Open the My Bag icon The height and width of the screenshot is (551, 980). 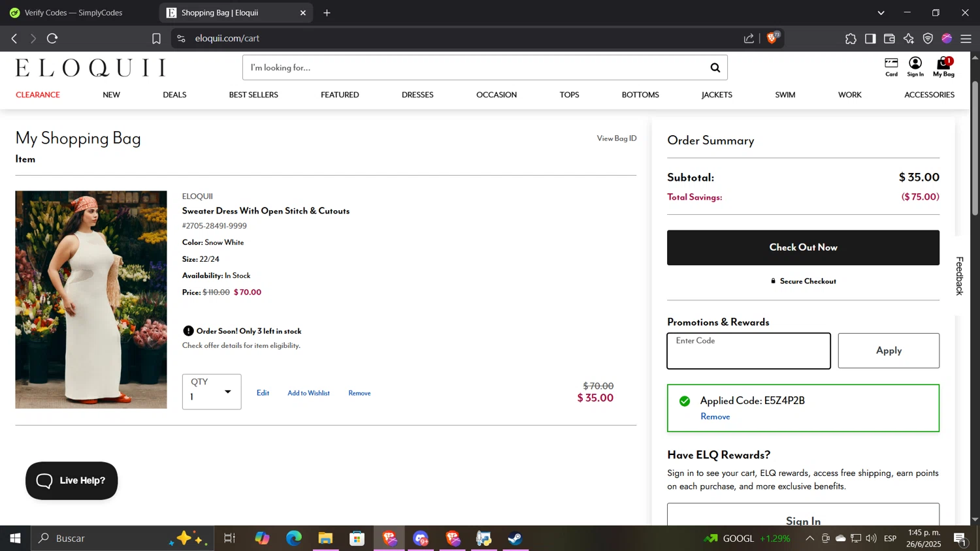pyautogui.click(x=943, y=67)
